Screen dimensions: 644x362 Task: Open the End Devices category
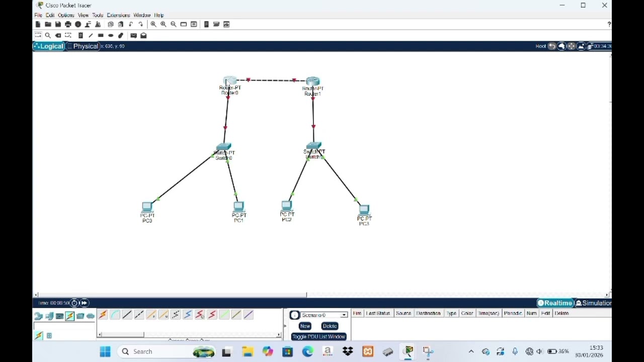click(49, 316)
